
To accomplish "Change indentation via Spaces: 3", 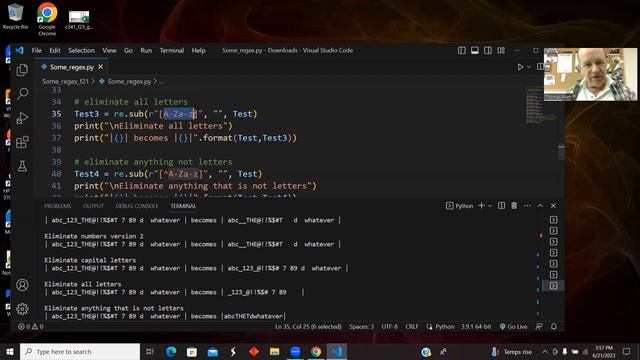I will tap(361, 327).
